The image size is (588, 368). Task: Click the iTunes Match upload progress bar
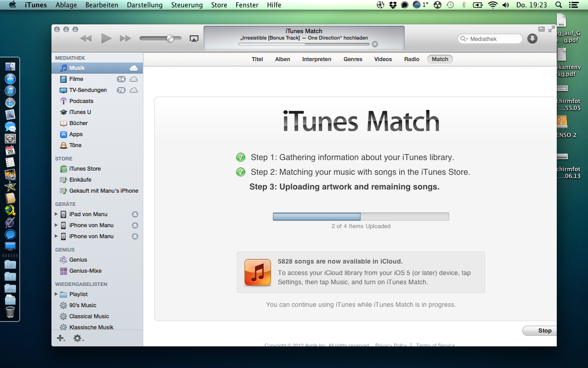click(361, 217)
